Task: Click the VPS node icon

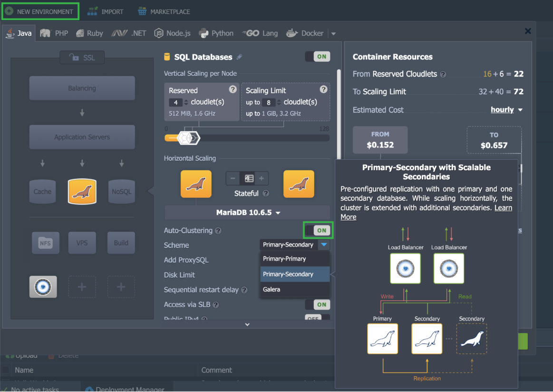Action: coord(82,243)
